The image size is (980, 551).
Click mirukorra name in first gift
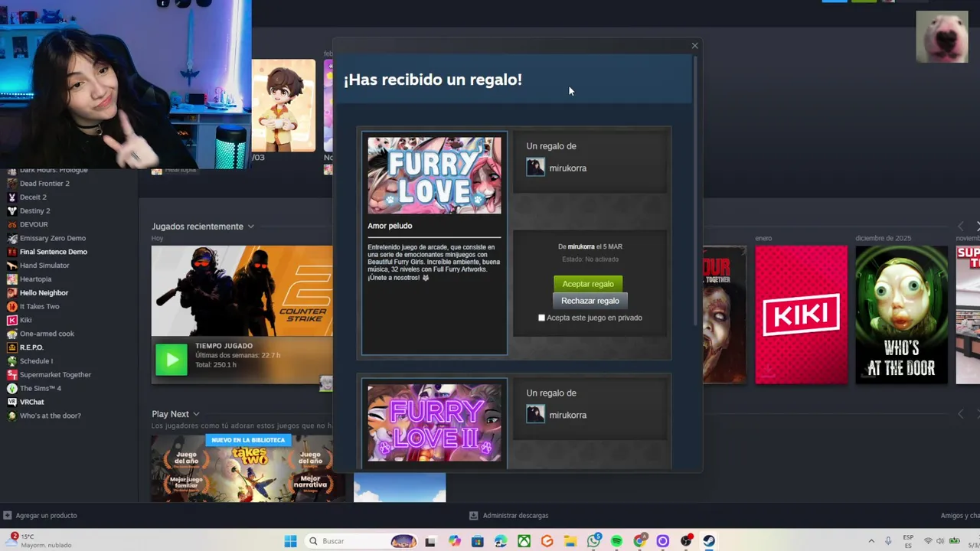tap(567, 168)
